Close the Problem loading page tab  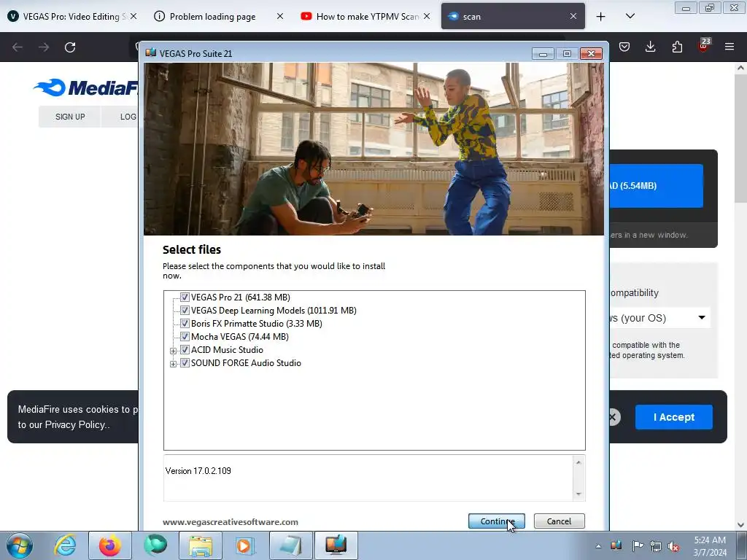tap(280, 16)
